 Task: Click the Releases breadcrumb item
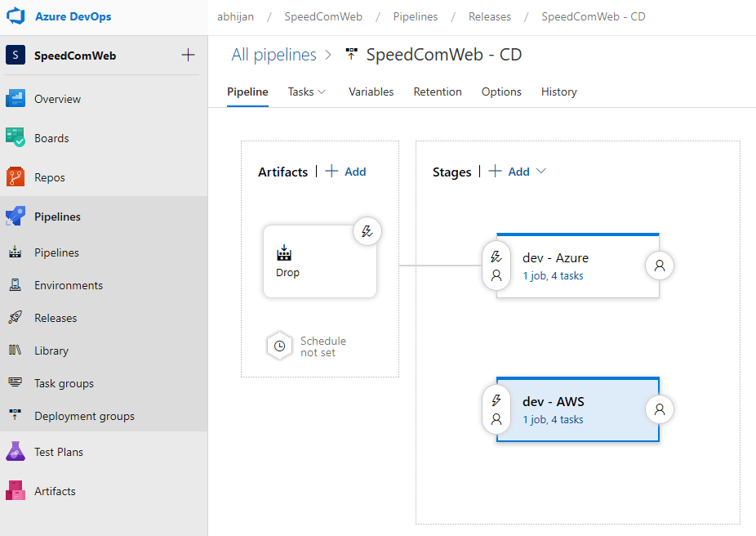(x=490, y=16)
